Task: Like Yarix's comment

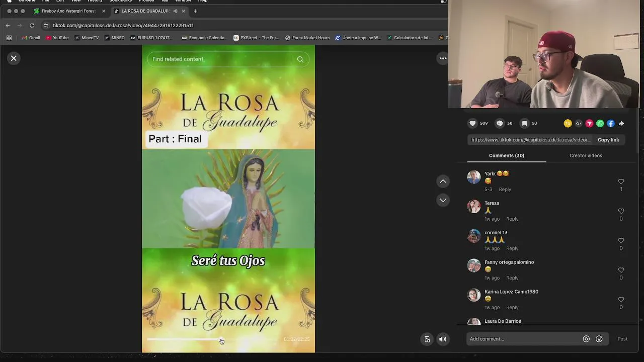Action: point(621,182)
